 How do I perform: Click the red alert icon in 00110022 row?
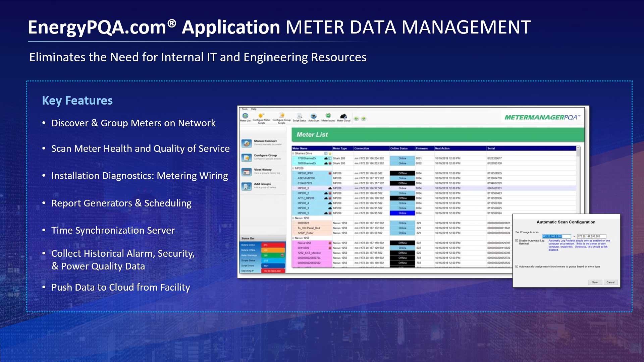click(x=330, y=248)
